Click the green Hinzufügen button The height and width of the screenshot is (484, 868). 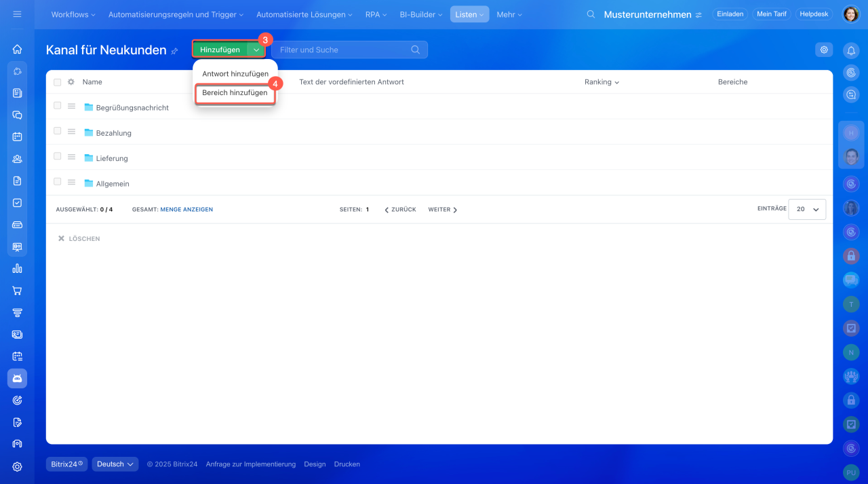pyautogui.click(x=220, y=50)
